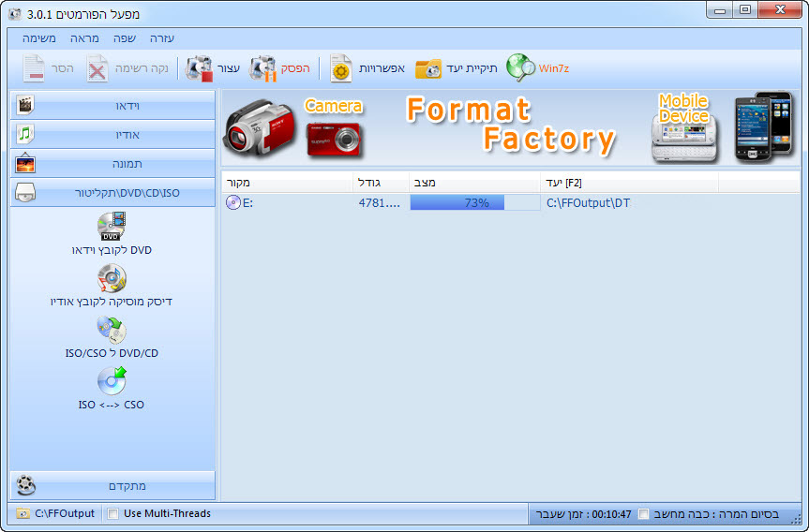Viewport: 809px width, 532px height.
Task: Sort by Size (גודל) column header
Action: [381, 183]
